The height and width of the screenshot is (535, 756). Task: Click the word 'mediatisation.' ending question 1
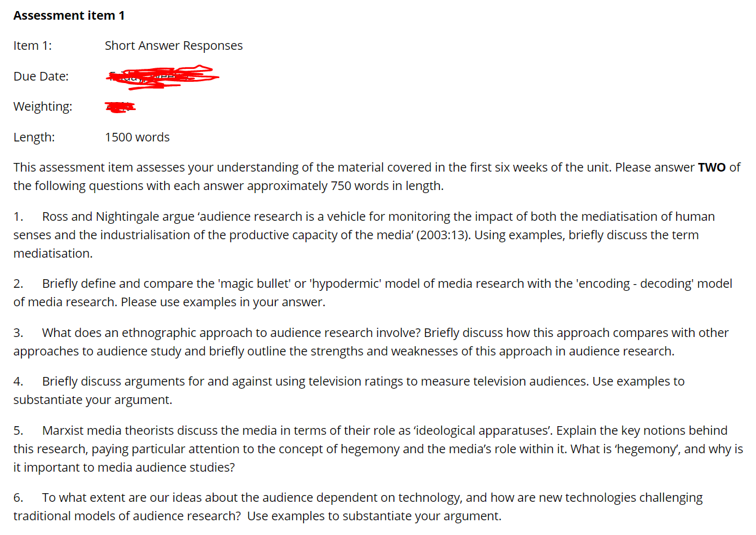point(53,253)
